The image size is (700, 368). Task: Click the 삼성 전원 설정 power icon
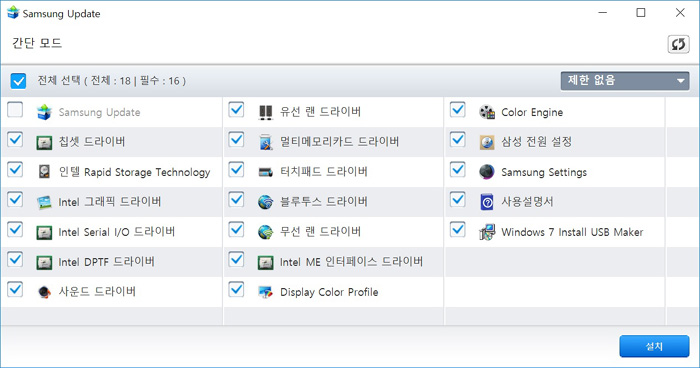click(x=487, y=142)
